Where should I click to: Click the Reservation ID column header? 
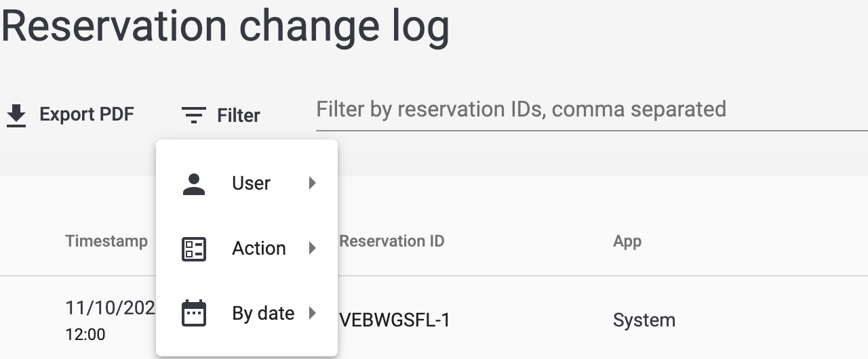392,241
